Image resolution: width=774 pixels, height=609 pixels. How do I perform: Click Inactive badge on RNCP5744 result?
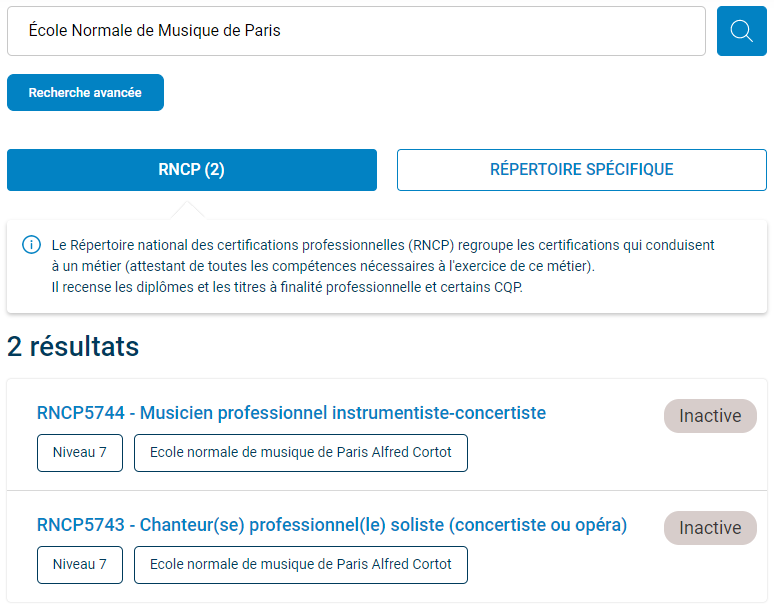pyautogui.click(x=710, y=416)
